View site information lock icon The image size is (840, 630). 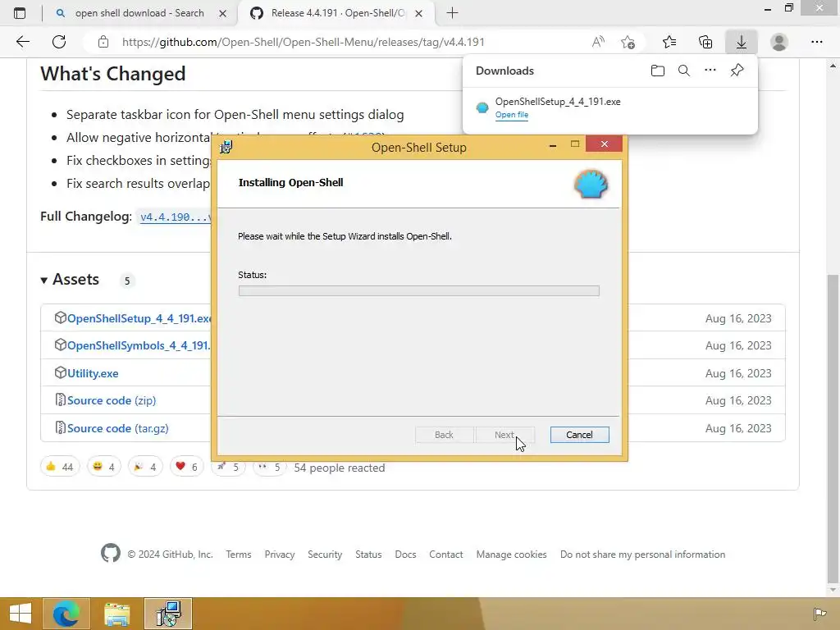tap(103, 42)
